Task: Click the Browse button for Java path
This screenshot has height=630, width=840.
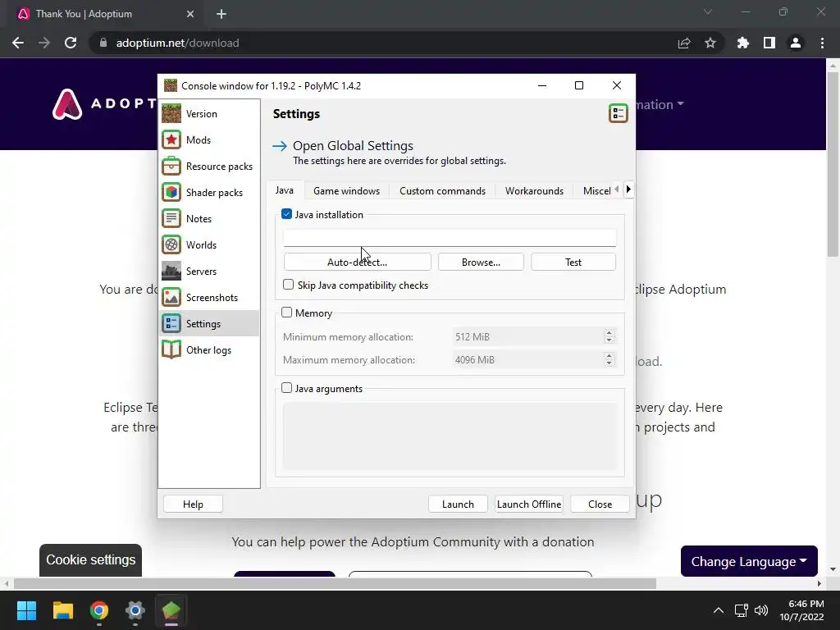Action: click(481, 262)
